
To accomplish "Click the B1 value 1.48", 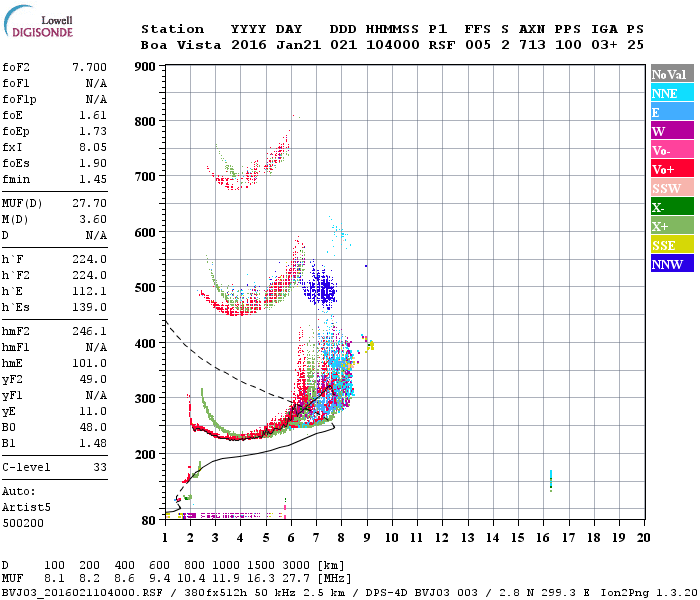I will click(93, 443).
